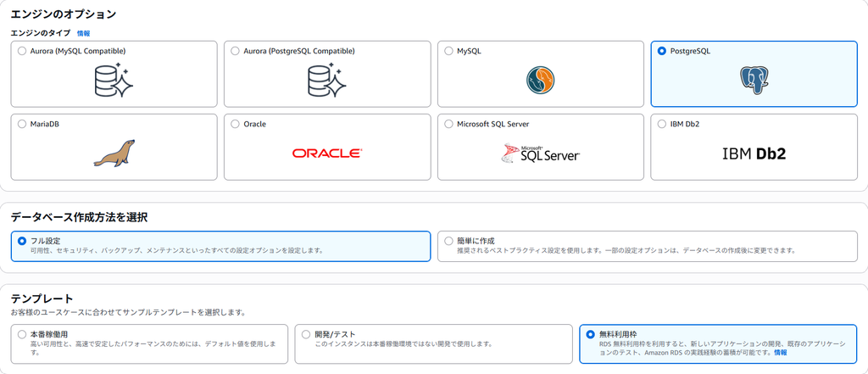The height and width of the screenshot is (374, 868).
Task: Click the エンジンのオプション heading
Action: (x=64, y=15)
